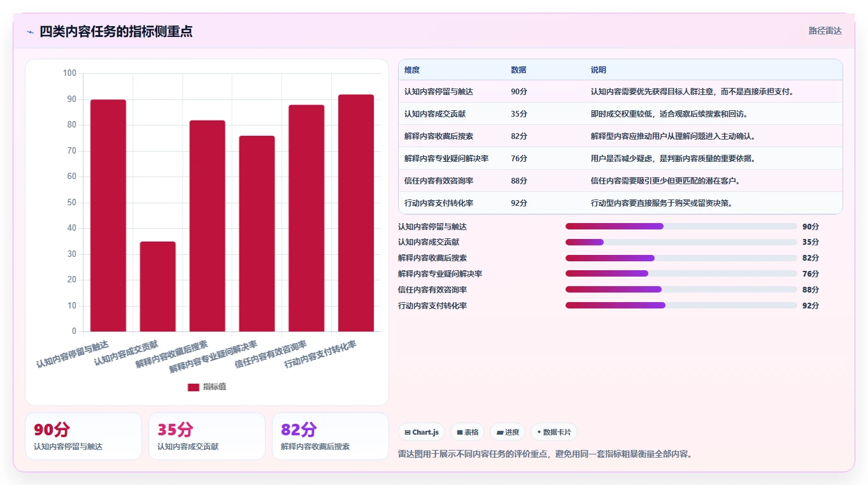This screenshot has width=868, height=485.
Task: Select the 表格 tag chip
Action: point(467,432)
